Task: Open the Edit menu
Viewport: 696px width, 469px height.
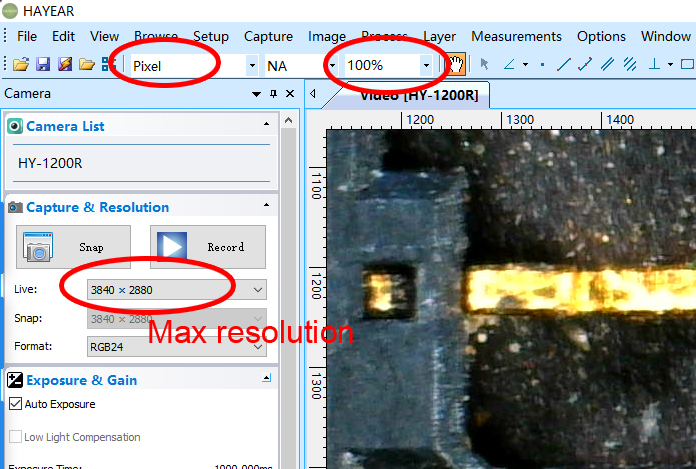Action: [x=63, y=36]
